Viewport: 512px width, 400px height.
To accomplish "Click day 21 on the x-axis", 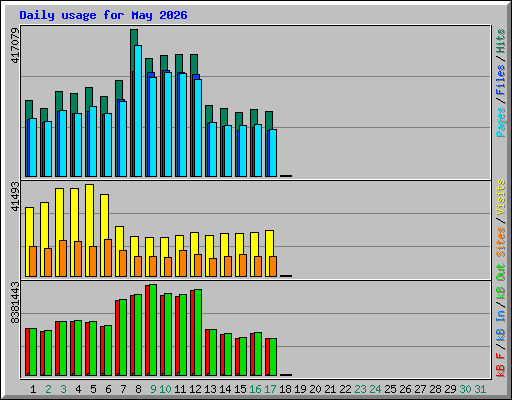I will click(330, 389).
